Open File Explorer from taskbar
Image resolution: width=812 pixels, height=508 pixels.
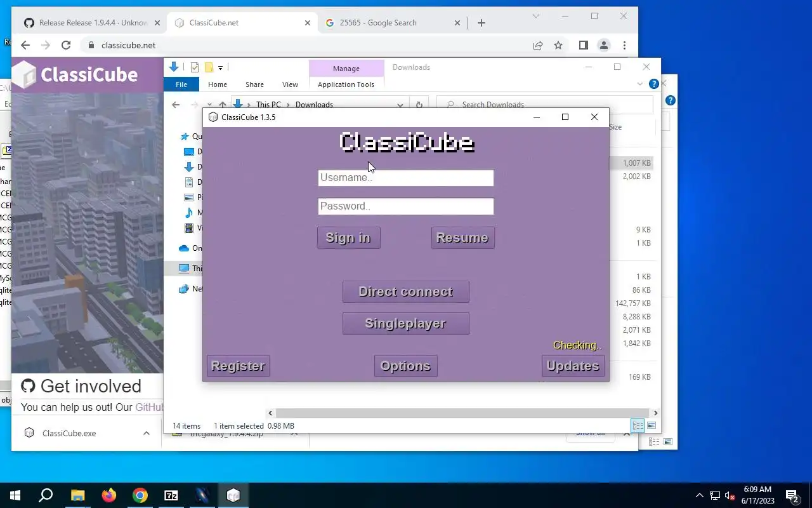pyautogui.click(x=77, y=495)
